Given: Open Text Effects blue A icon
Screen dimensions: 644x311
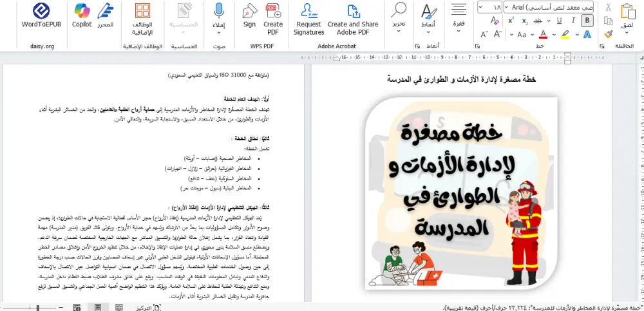Looking at the screenshot, I should 587,35.
